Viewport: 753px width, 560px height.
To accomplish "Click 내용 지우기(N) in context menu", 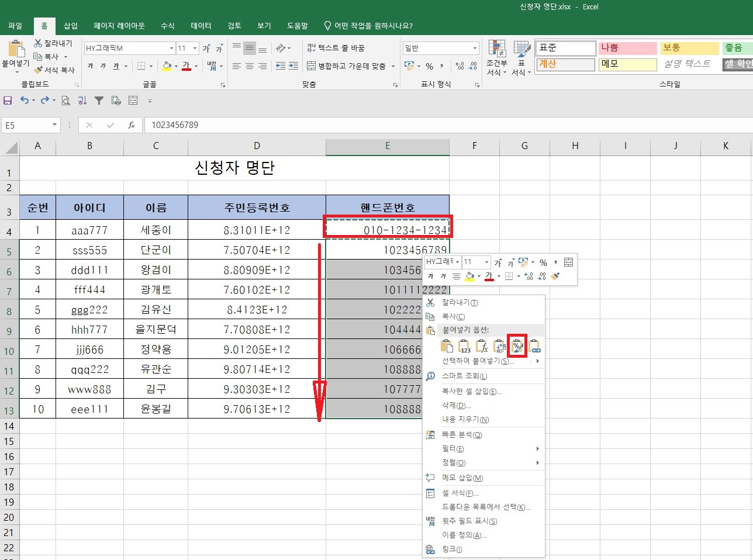I will [x=465, y=420].
